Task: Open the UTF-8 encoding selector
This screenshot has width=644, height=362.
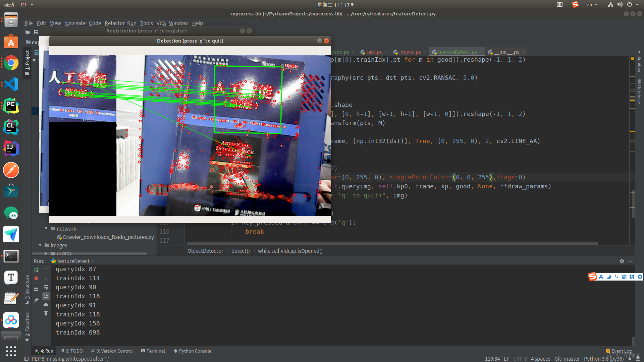Action: (520, 359)
